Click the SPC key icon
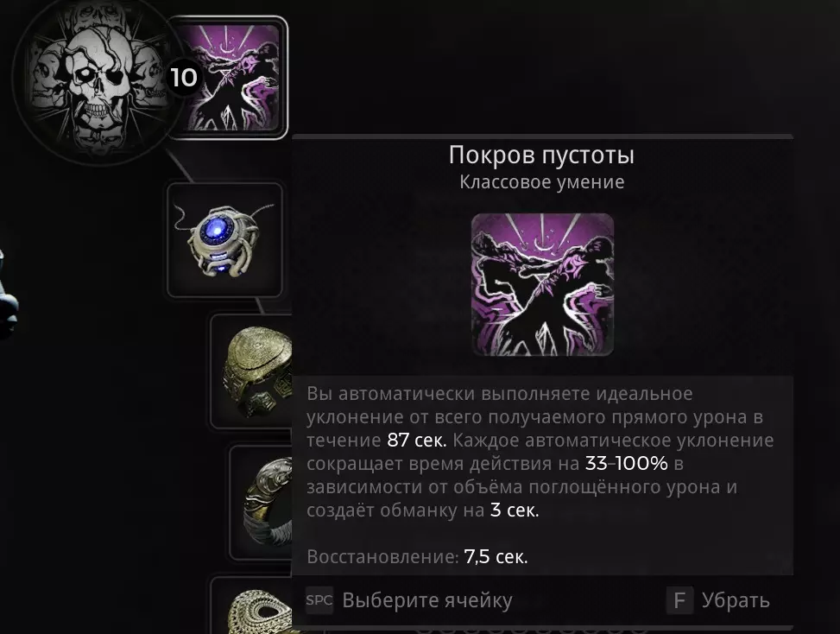The image size is (840, 634). [x=319, y=600]
